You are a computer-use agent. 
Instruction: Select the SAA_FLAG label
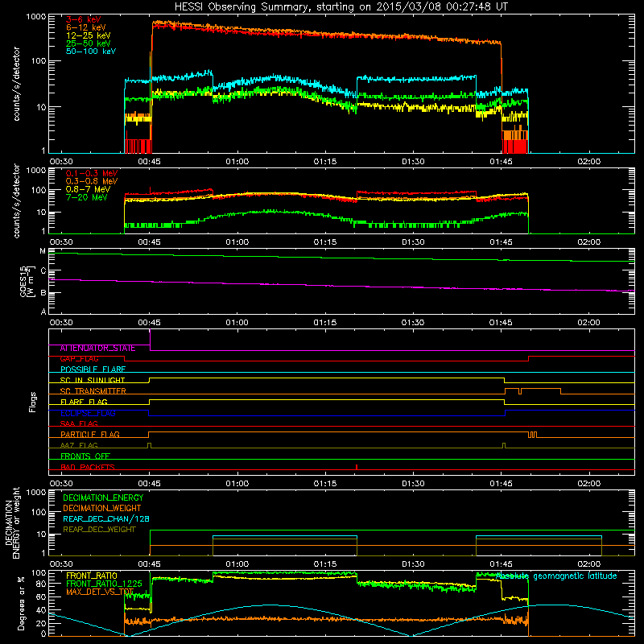79,423
